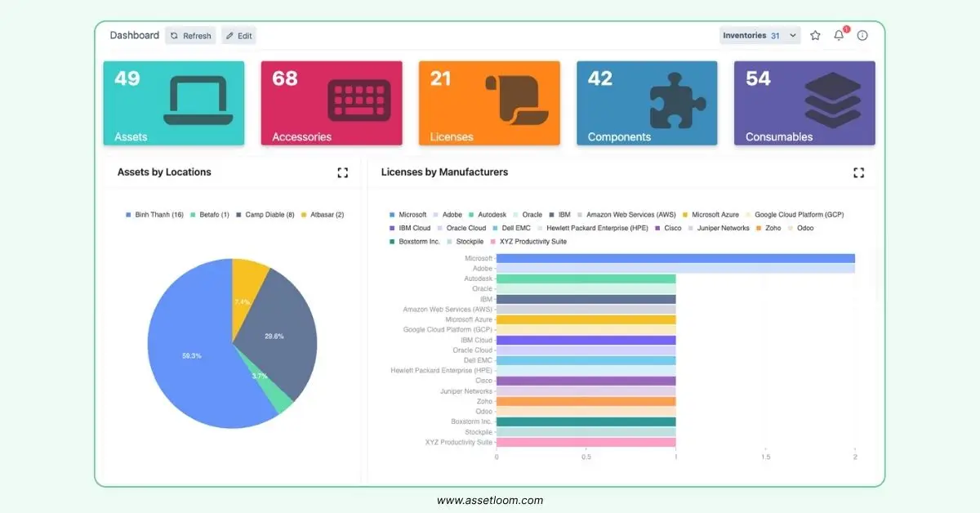This screenshot has width=980, height=513.
Task: Click the purple IBM Cloud bar
Action: [586, 340]
